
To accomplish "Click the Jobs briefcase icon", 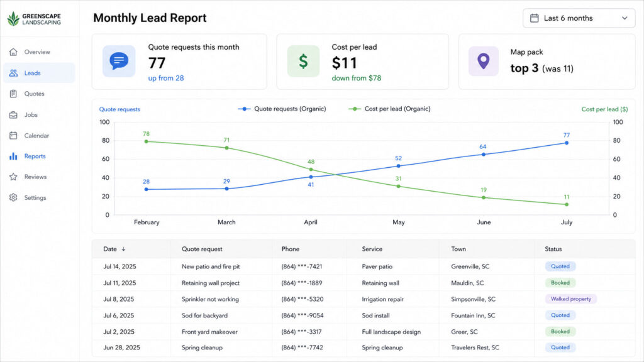I will point(13,115).
